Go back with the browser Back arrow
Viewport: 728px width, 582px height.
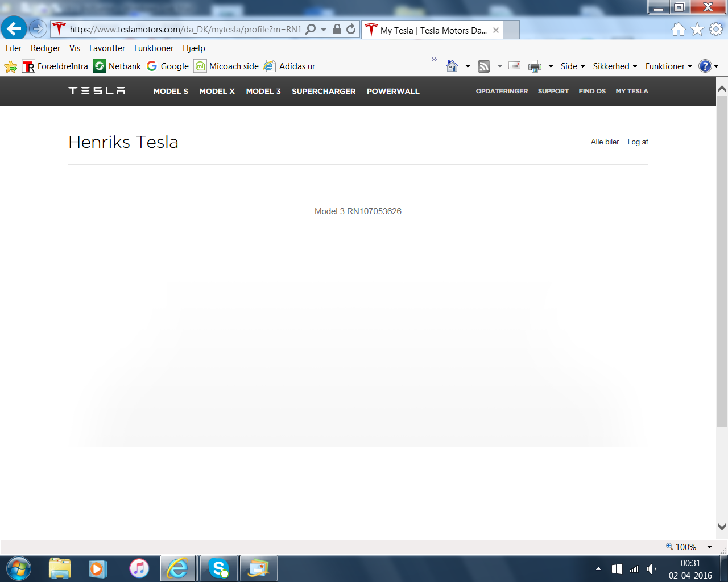14,28
